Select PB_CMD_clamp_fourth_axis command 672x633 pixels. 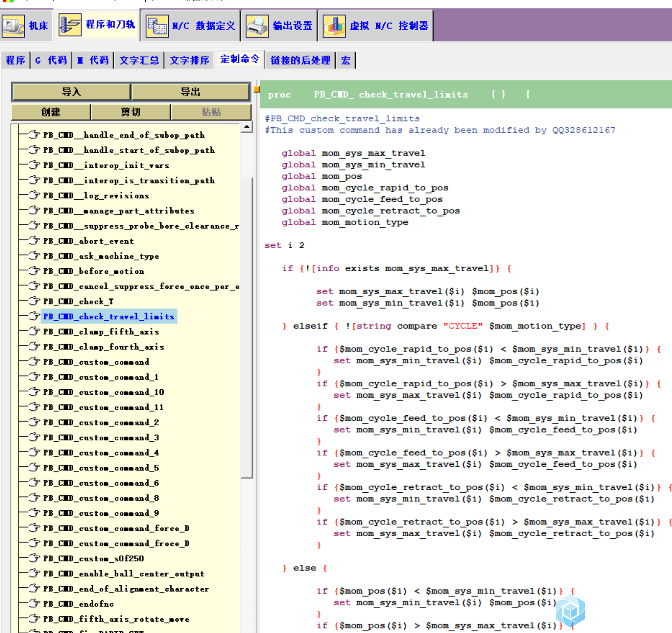pos(103,347)
